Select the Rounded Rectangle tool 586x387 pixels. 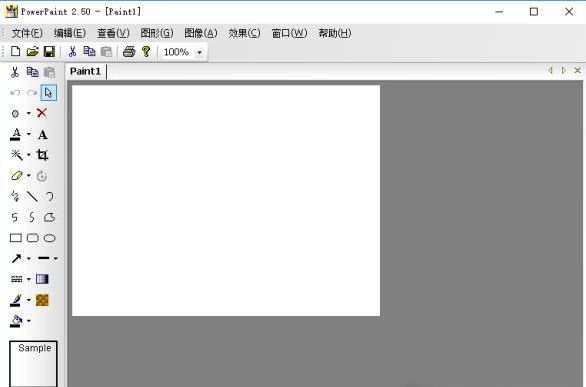coord(33,238)
